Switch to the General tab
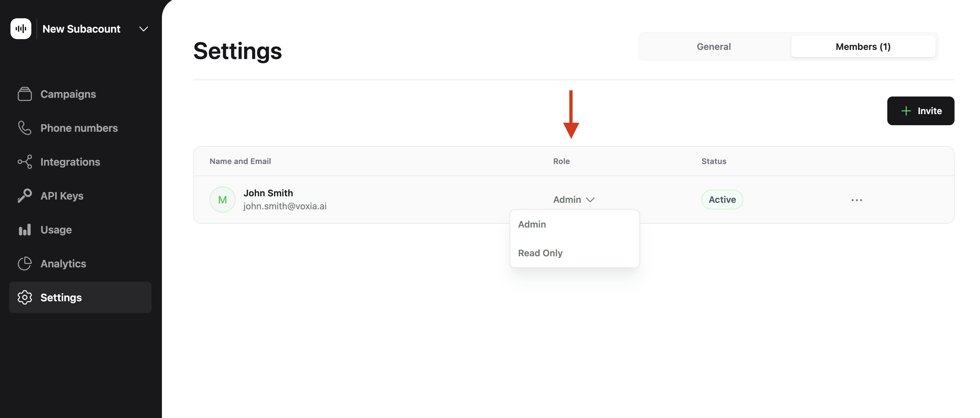 pyautogui.click(x=713, y=46)
